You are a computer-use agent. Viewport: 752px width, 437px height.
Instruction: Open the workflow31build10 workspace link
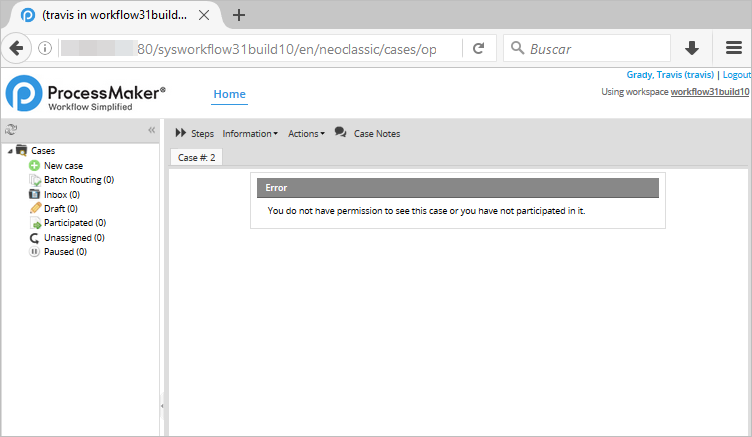[x=710, y=91]
